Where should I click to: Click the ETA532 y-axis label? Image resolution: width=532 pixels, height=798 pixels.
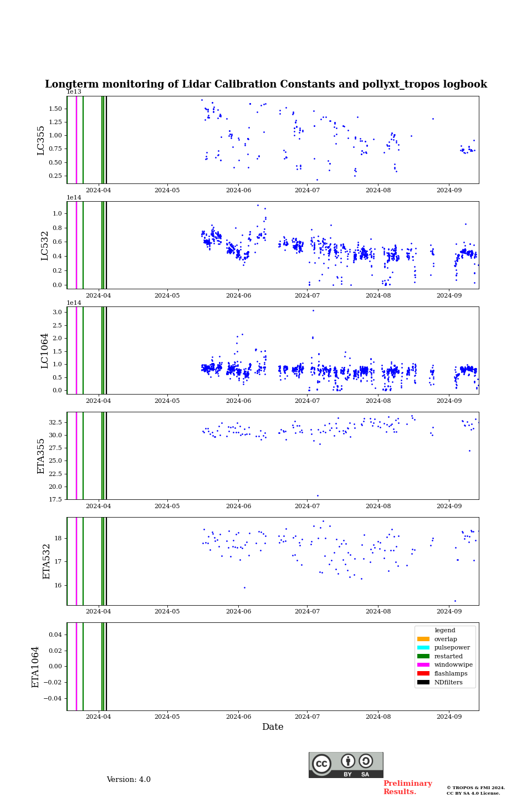point(47,561)
